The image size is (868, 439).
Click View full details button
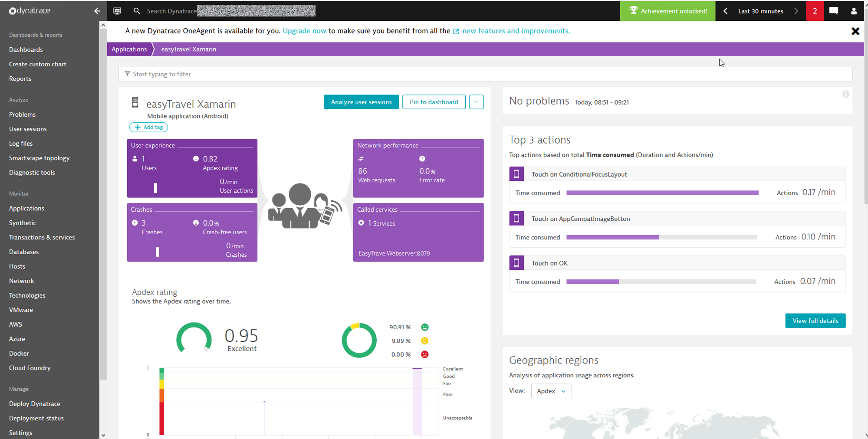tap(815, 321)
